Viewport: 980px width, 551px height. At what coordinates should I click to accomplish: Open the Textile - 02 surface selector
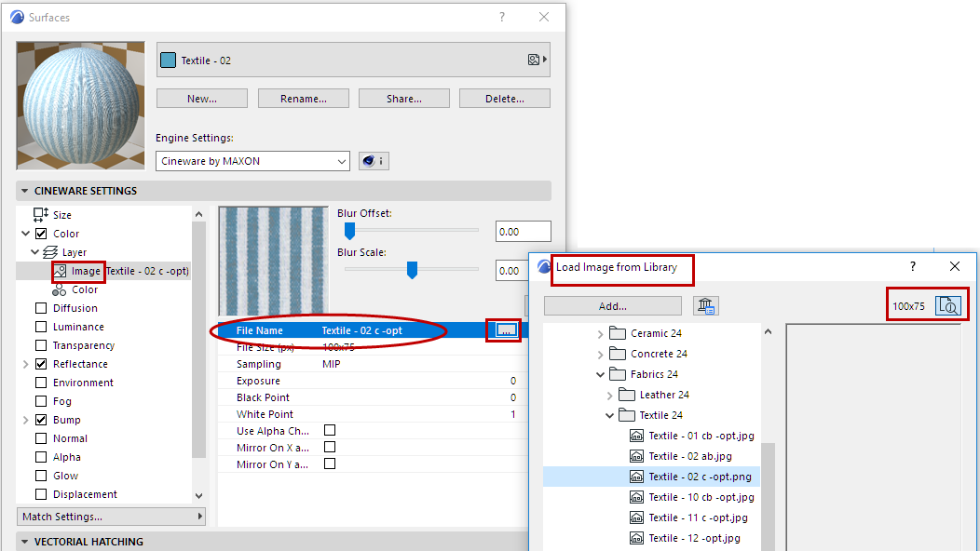click(x=353, y=60)
